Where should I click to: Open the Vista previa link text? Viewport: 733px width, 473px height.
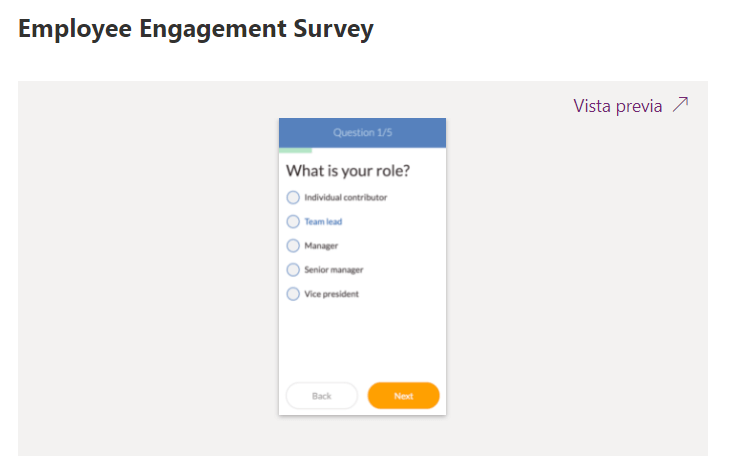[x=617, y=106]
